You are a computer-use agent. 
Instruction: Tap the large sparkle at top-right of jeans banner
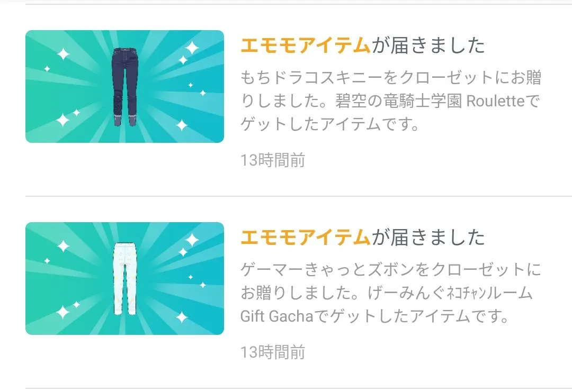192,48
